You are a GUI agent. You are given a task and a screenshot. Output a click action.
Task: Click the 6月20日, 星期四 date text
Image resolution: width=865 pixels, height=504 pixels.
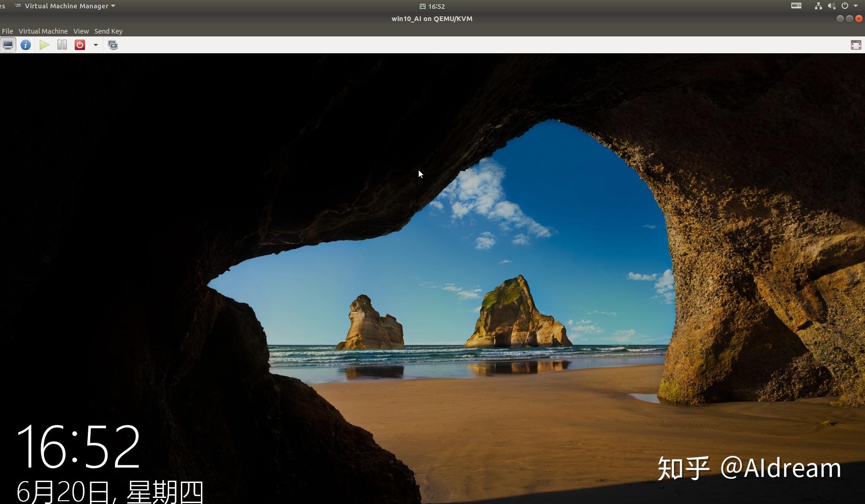click(x=110, y=492)
